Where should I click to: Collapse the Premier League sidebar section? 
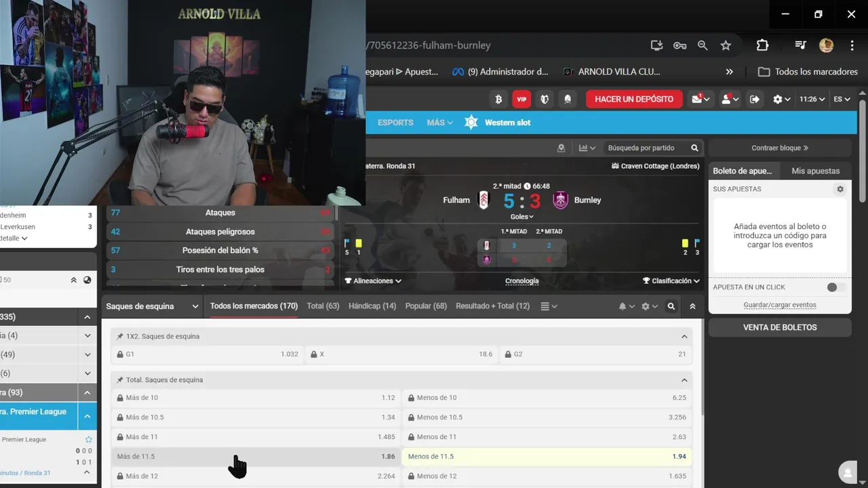click(87, 416)
